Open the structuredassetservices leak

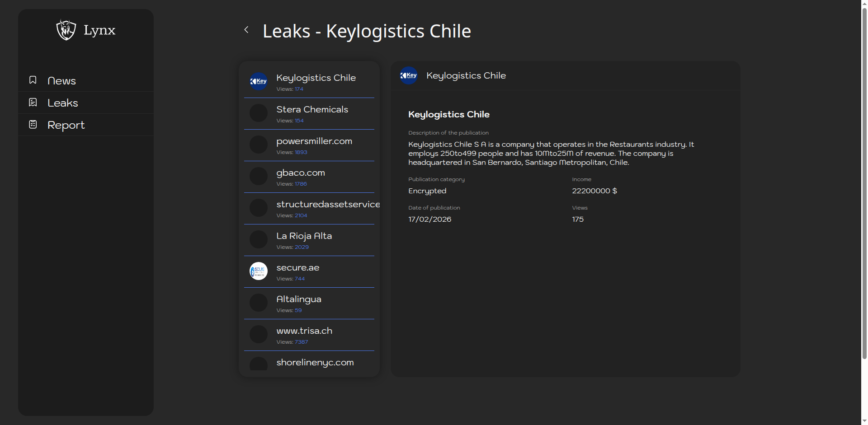328,204
